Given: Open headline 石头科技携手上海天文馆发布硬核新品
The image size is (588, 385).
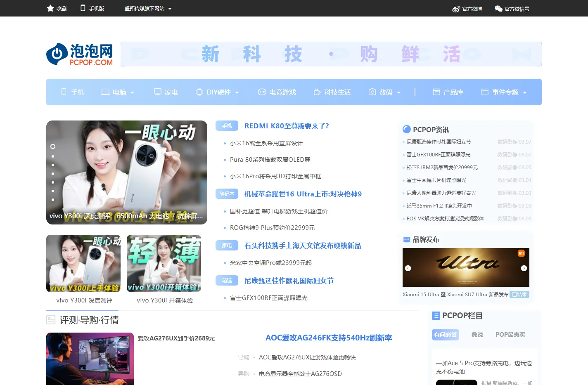Looking at the screenshot, I should (x=303, y=246).
